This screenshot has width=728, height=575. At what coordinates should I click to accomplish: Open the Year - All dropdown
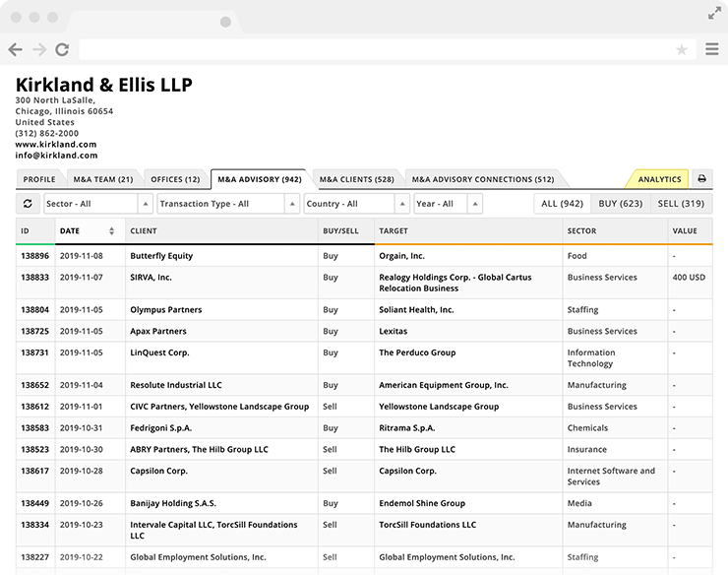(448, 204)
